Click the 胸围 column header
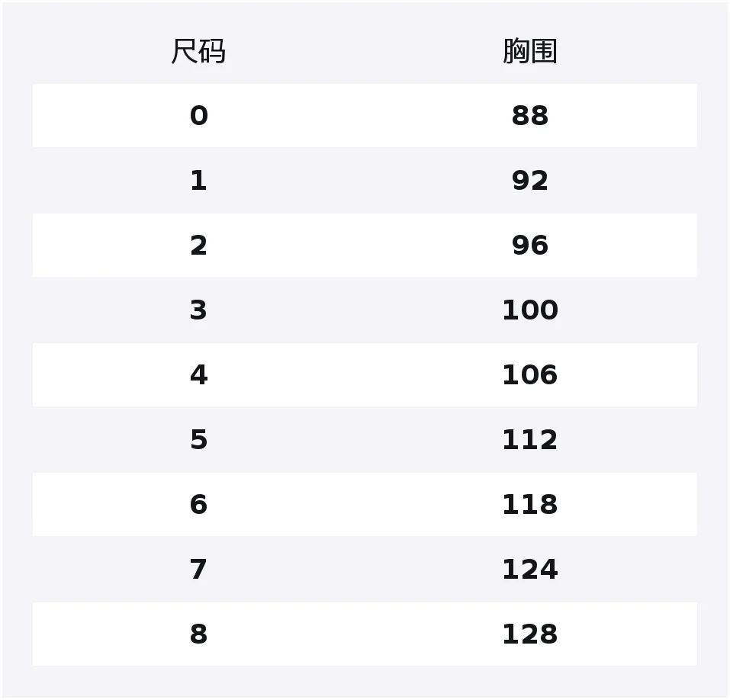 [530, 52]
